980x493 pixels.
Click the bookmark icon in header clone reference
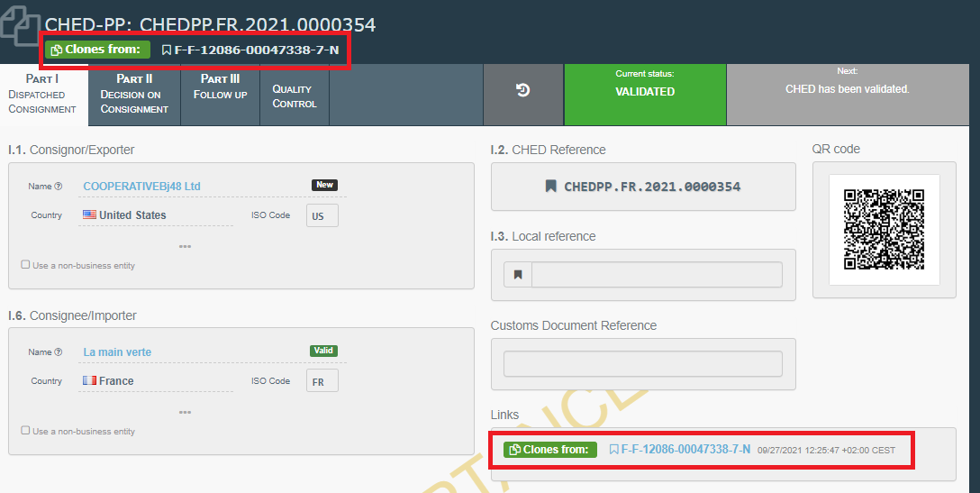coord(167,50)
